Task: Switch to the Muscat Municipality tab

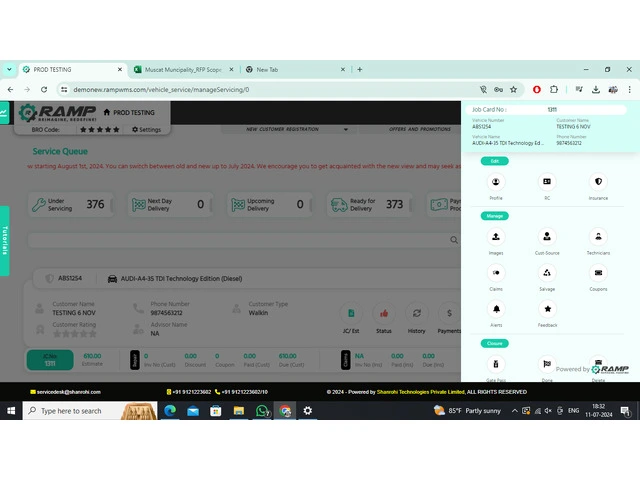Action: pyautogui.click(x=182, y=70)
